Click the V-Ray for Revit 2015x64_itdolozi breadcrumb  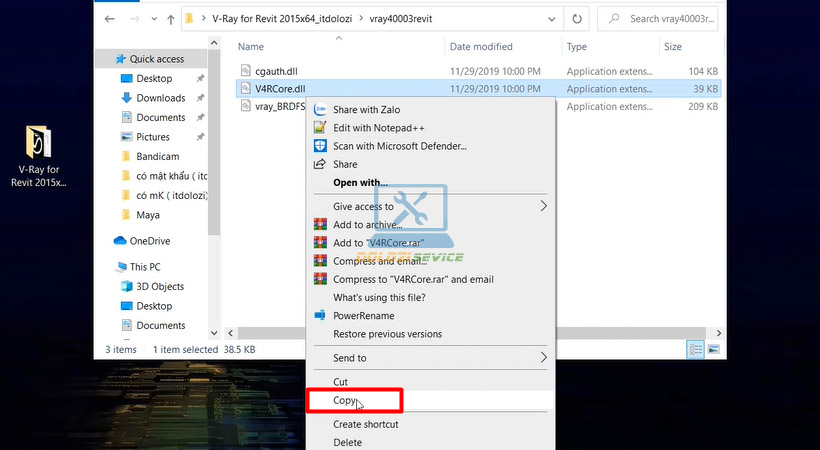click(282, 19)
